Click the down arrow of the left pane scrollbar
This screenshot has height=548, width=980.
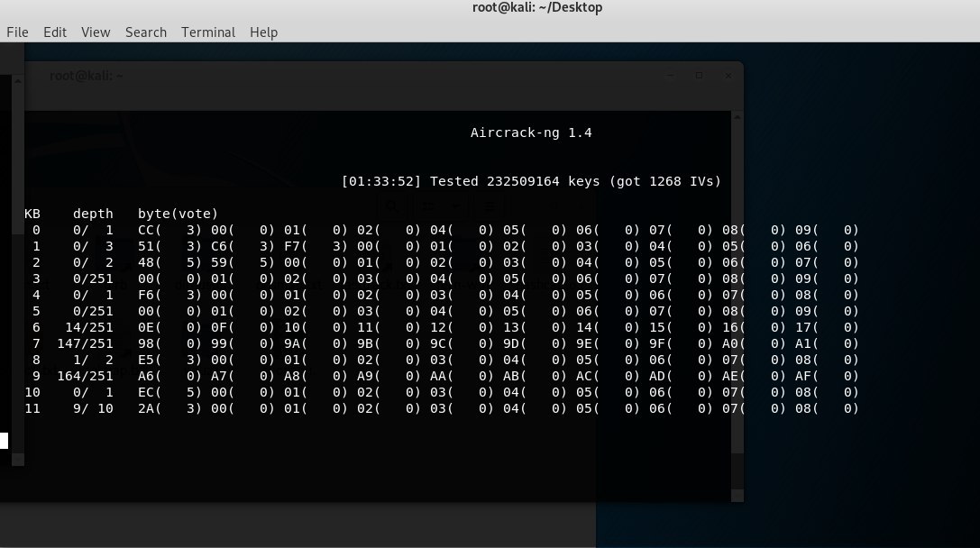[18, 460]
